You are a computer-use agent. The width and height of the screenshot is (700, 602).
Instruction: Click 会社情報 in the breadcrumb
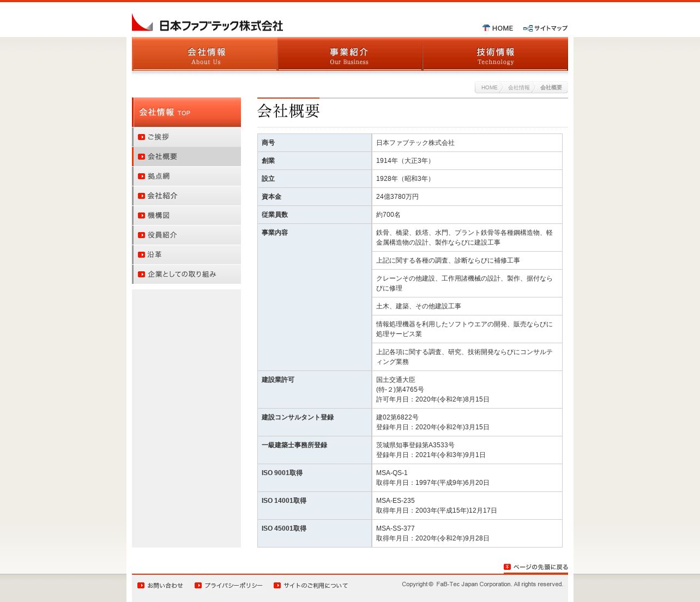pyautogui.click(x=518, y=88)
